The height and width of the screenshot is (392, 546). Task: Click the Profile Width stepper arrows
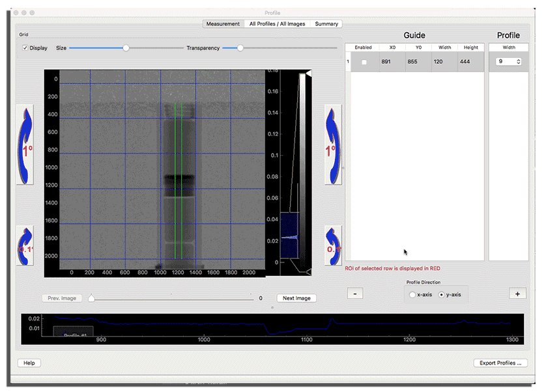tap(518, 62)
